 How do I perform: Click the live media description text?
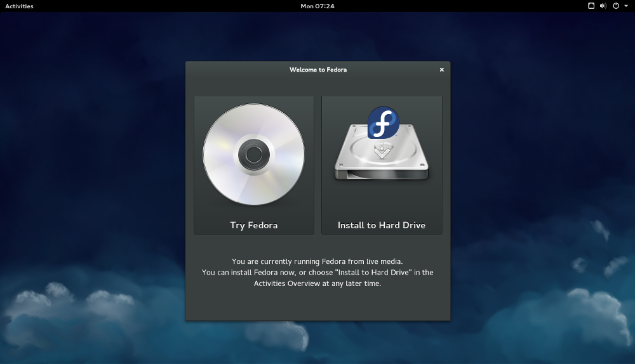[317, 261]
